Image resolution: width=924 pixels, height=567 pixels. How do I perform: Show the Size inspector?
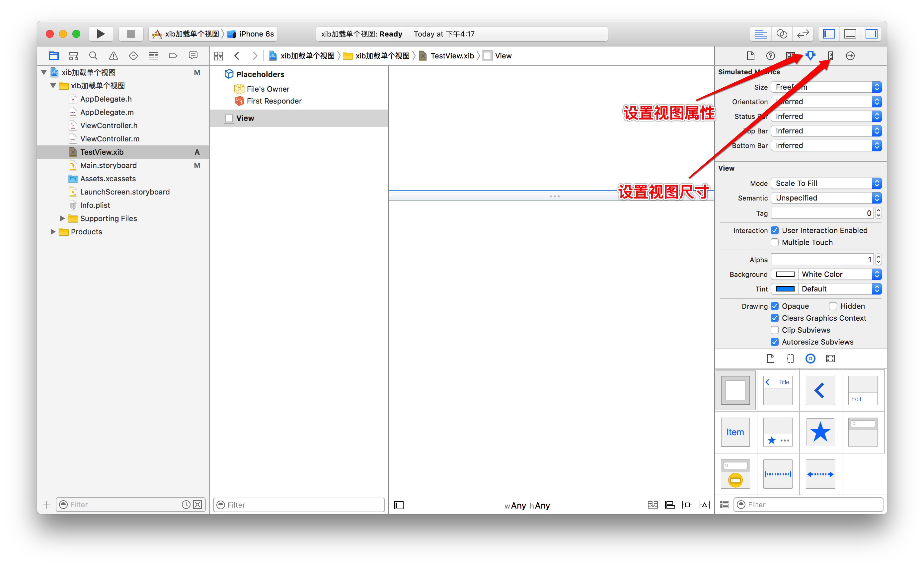830,56
